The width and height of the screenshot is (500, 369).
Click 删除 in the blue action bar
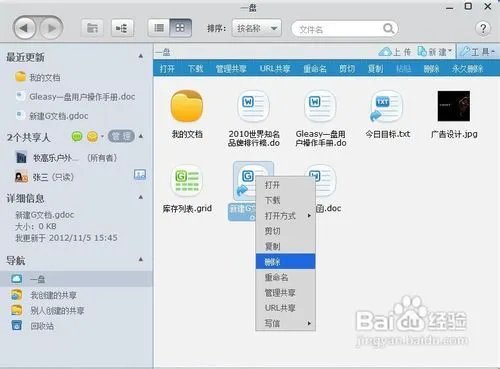coord(431,69)
